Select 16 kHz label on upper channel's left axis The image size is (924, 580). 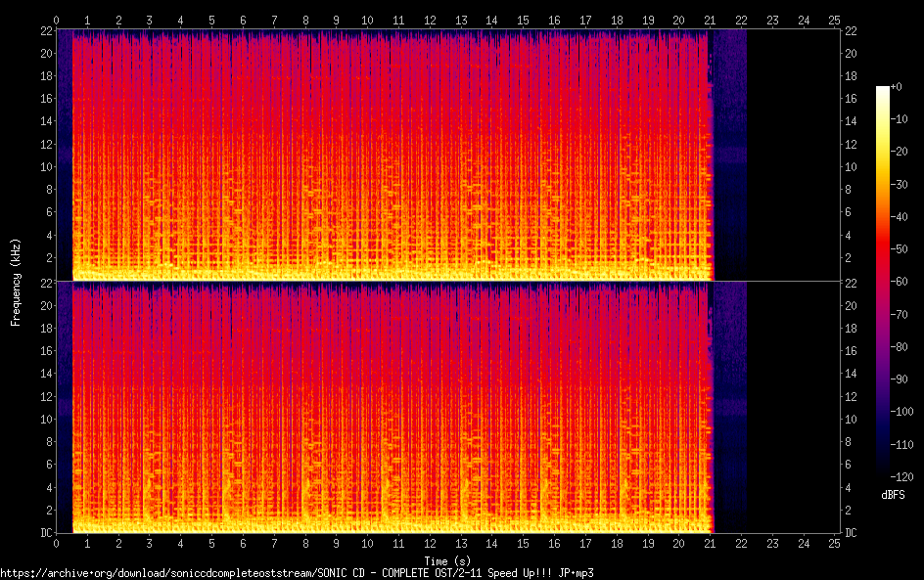point(45,99)
